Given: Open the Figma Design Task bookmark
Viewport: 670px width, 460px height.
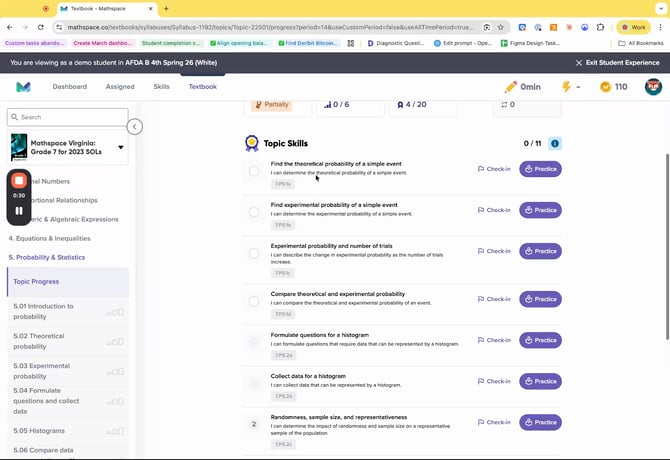Looking at the screenshot, I should pyautogui.click(x=530, y=43).
